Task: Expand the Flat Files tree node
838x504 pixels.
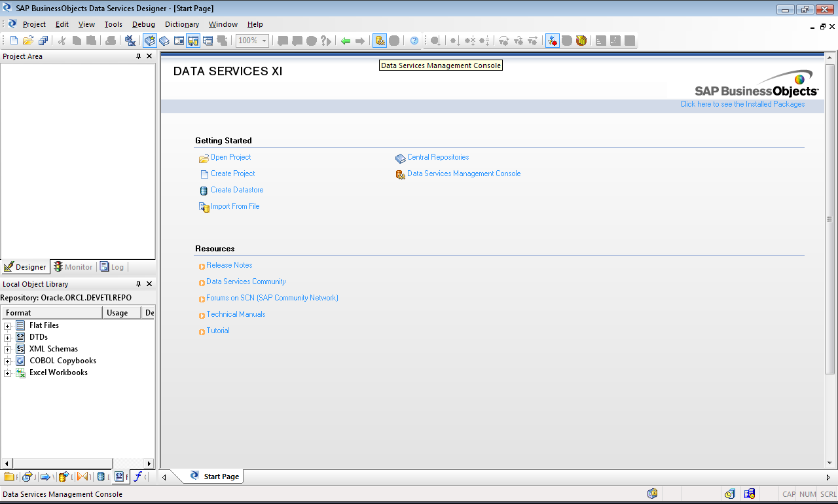Action: tap(8, 325)
